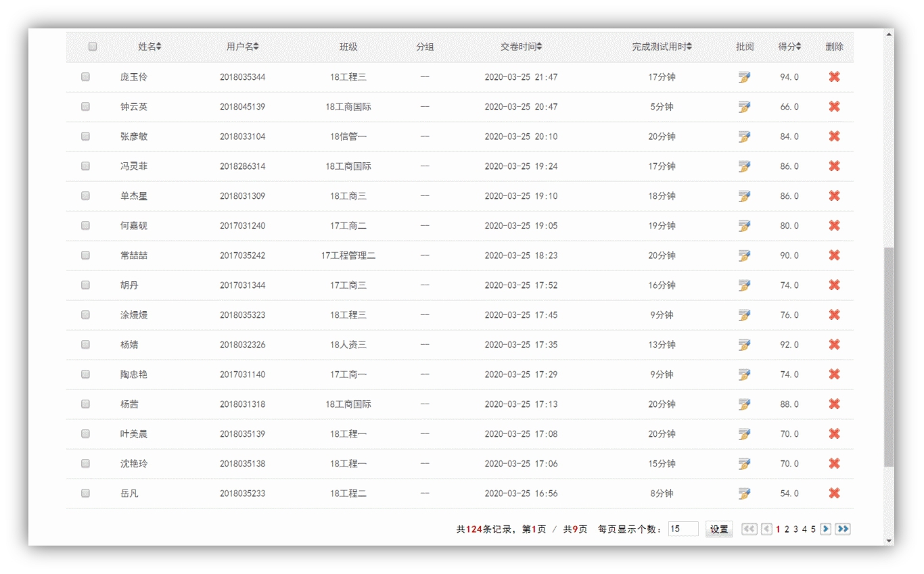The width and height of the screenshot is (924, 574).
Task: Open grading for 常喆喆
Action: [x=744, y=256]
